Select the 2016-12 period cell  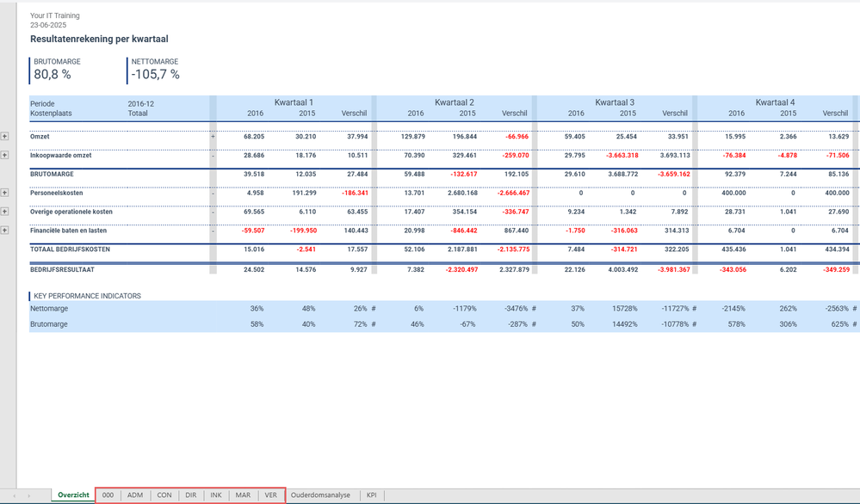click(x=141, y=103)
